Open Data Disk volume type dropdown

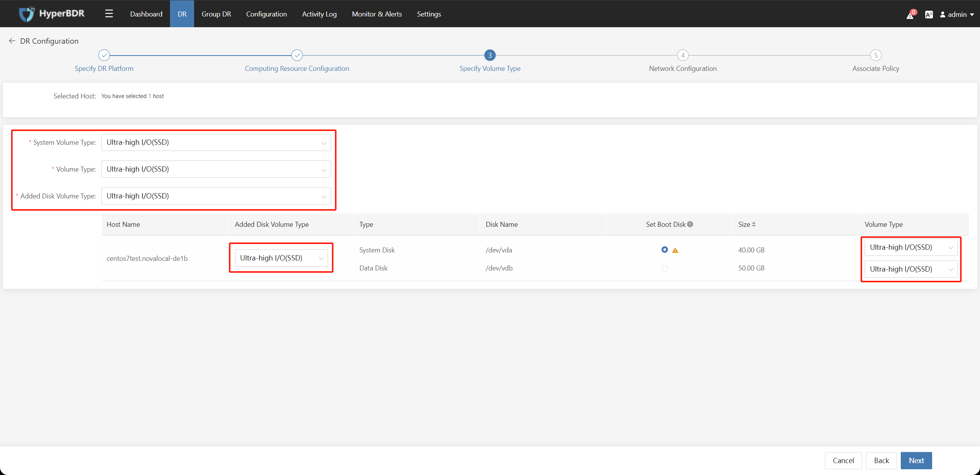[911, 269]
